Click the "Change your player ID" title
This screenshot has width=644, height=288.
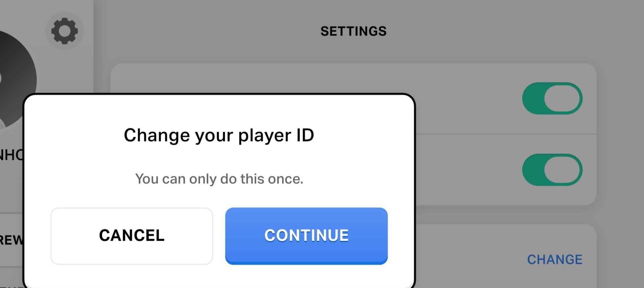(219, 135)
